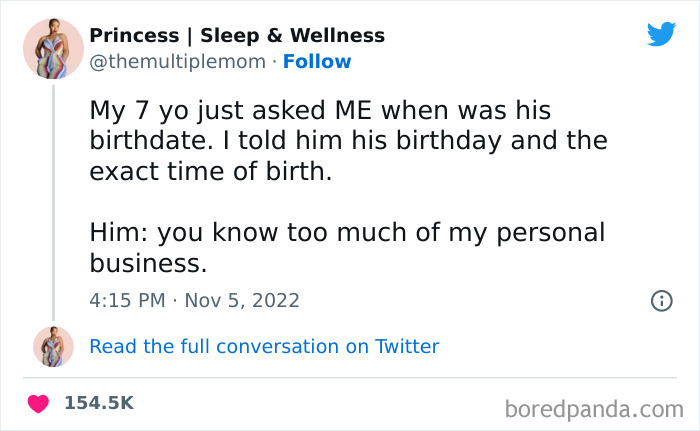This screenshot has width=700, height=431.
Task: Open the author's large profile avatar
Action: pos(53,48)
